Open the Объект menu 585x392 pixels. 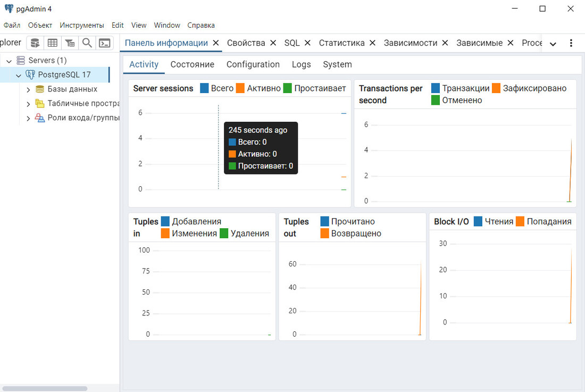[x=40, y=25]
